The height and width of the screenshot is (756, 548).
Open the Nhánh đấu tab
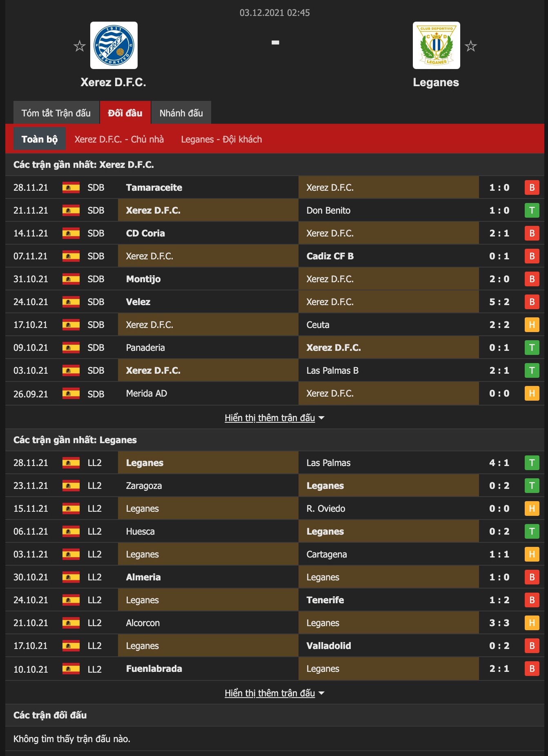coord(181,113)
